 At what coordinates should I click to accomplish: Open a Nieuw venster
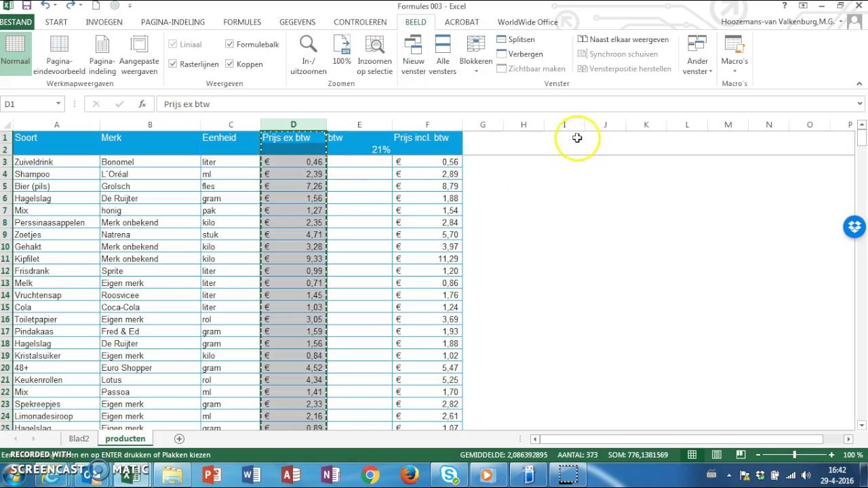(x=413, y=54)
